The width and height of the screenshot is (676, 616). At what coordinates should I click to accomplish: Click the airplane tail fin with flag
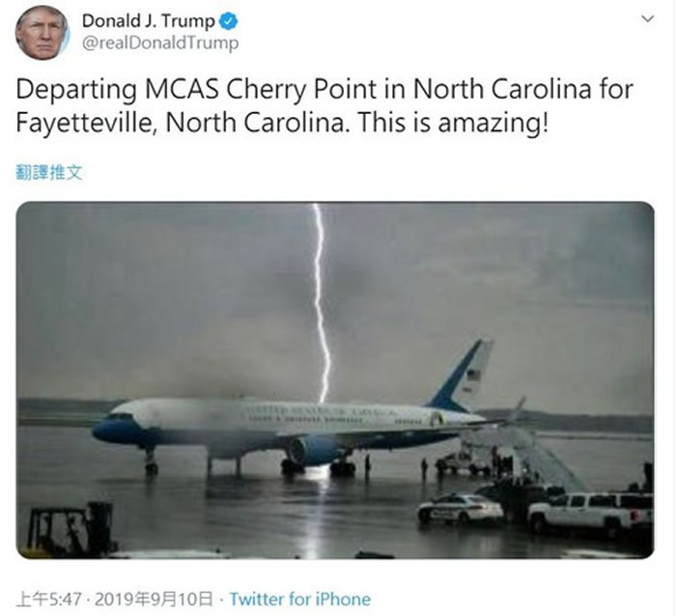click(463, 374)
